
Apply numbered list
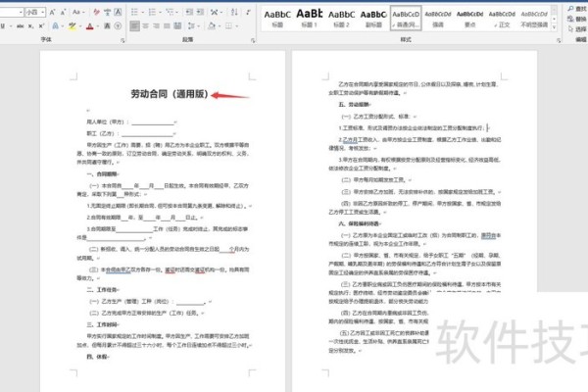pos(152,13)
